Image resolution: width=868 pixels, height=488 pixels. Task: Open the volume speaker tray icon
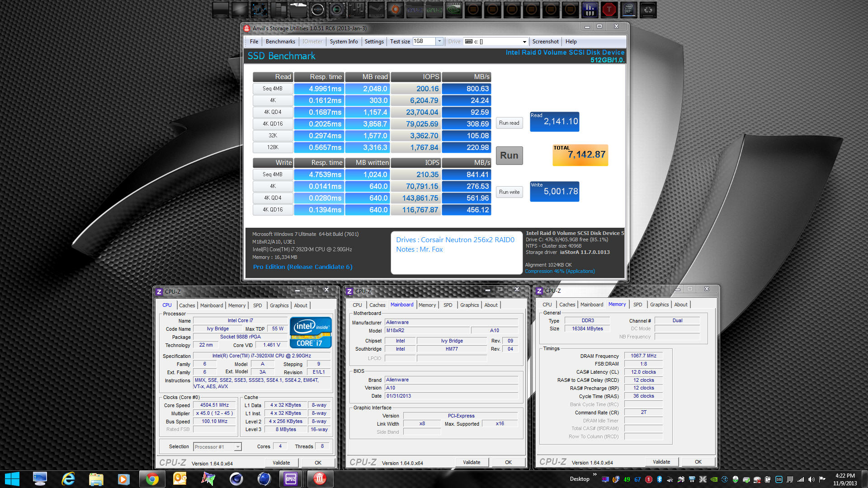tap(811, 479)
